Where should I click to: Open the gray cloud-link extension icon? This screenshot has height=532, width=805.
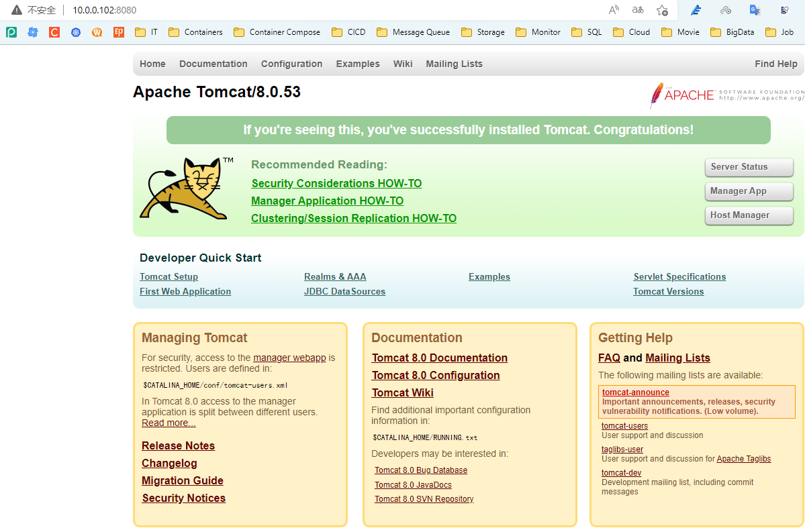(x=725, y=10)
